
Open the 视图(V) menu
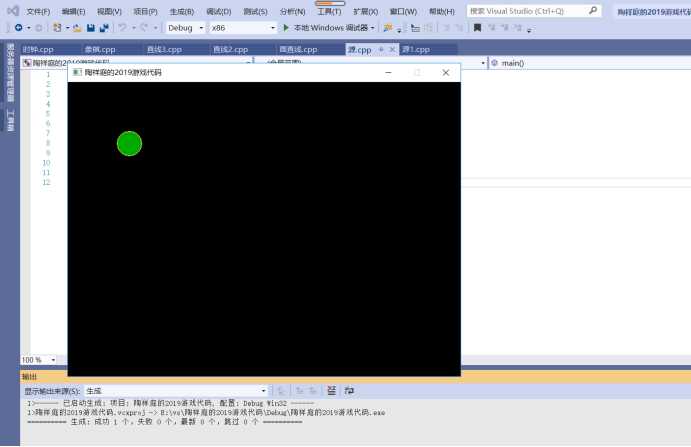[109, 11]
